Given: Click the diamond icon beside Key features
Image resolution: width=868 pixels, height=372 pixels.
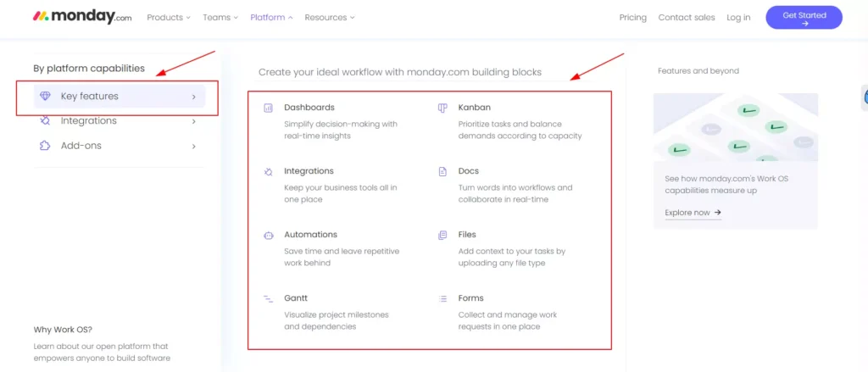Looking at the screenshot, I should [46, 96].
